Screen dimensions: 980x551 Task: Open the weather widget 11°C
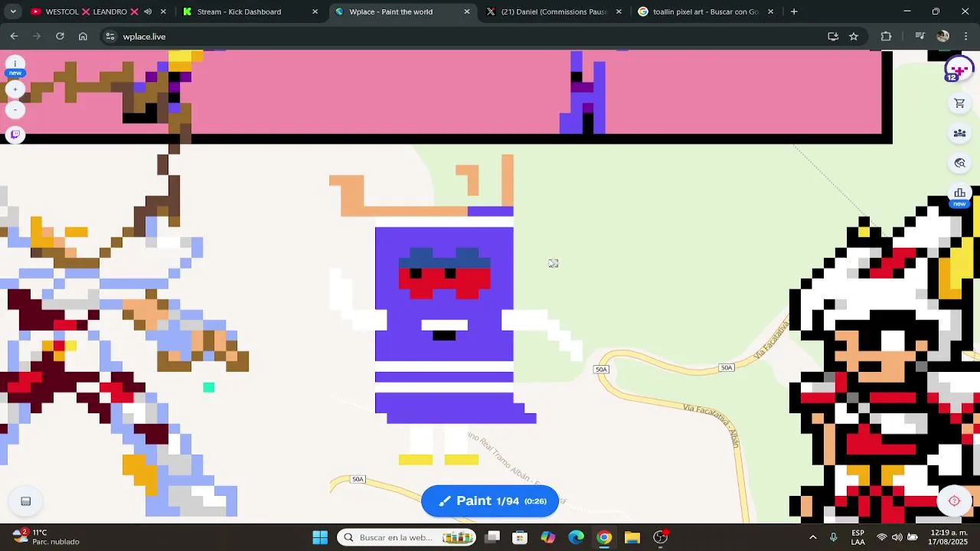pos(46,536)
